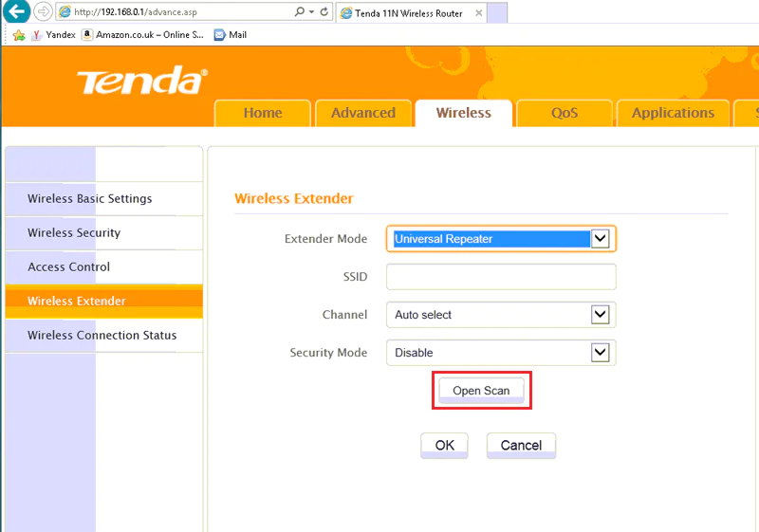The image size is (759, 532).
Task: Open the Amazon.co.uk bookmark
Action: click(x=143, y=35)
